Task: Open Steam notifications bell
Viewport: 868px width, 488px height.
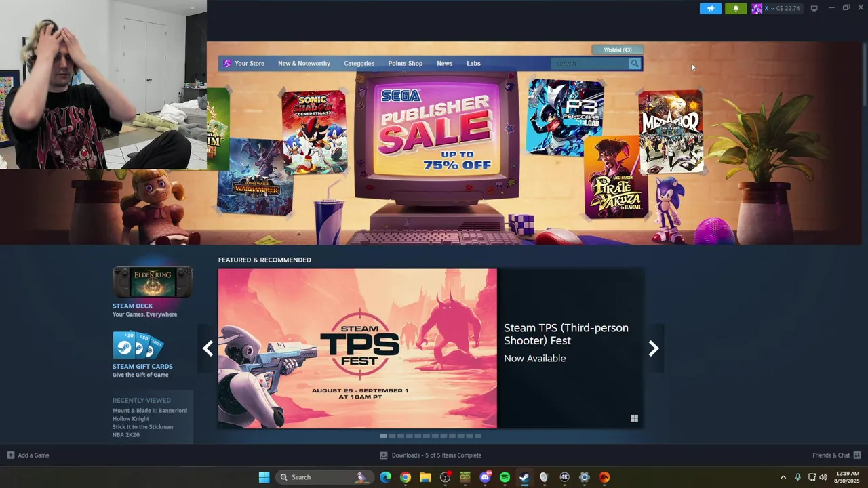Action: pyautogui.click(x=736, y=9)
